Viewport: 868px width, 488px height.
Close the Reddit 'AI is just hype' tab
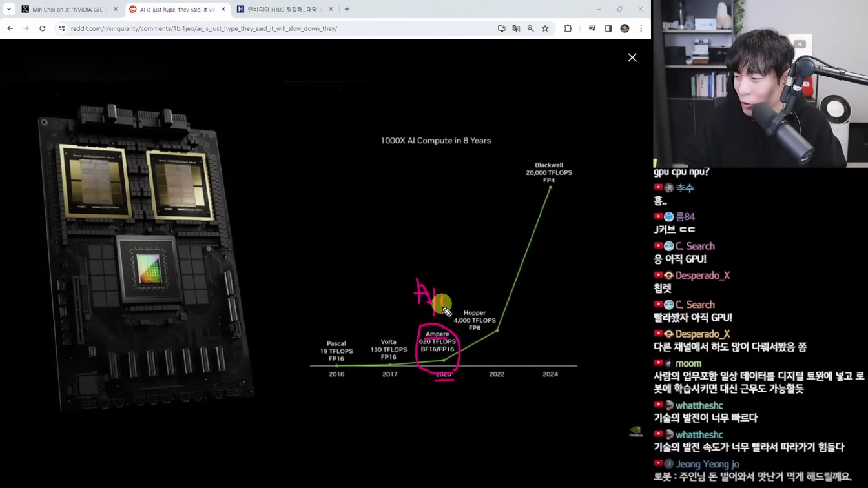pos(223,10)
